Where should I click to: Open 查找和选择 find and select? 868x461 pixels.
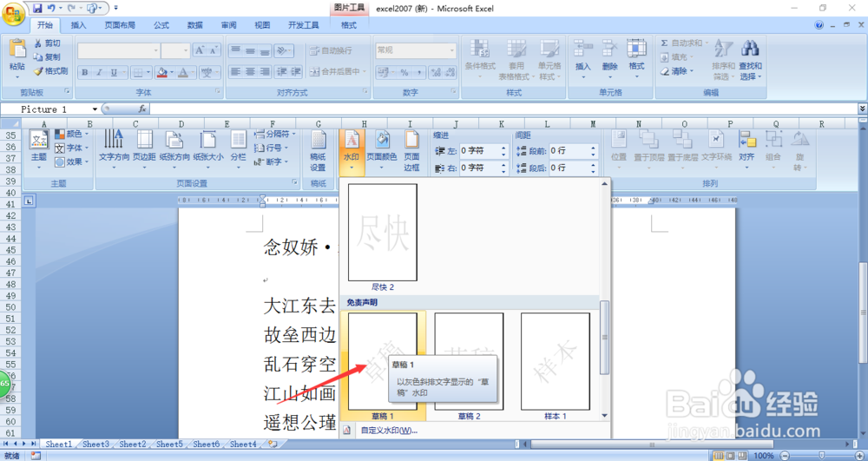[x=750, y=60]
